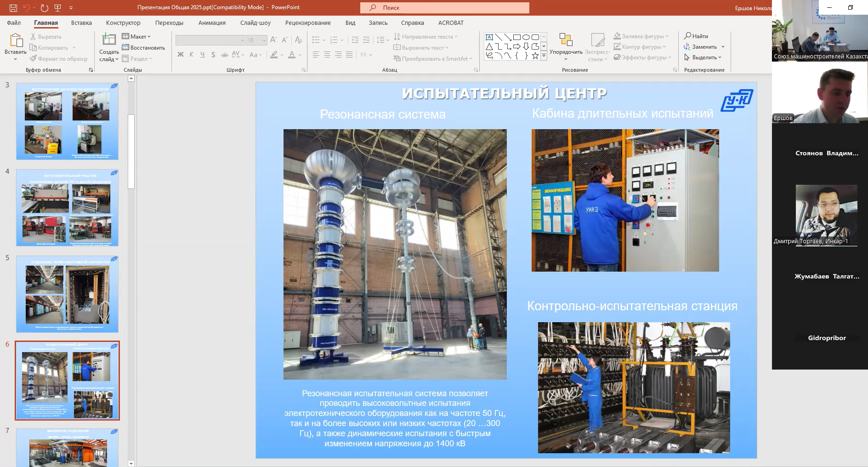Open the Вставка ribbon tab
Image resolution: width=868 pixels, height=467 pixels.
81,23
